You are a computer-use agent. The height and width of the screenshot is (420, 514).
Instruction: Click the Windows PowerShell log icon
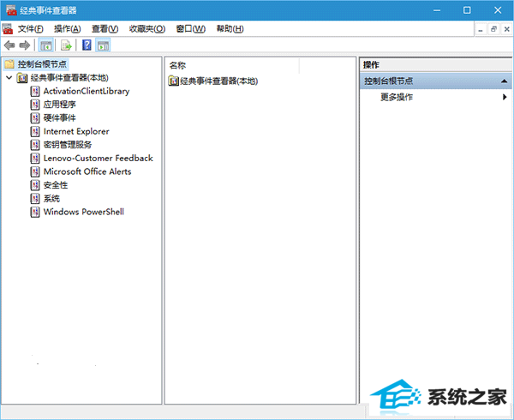[35, 212]
